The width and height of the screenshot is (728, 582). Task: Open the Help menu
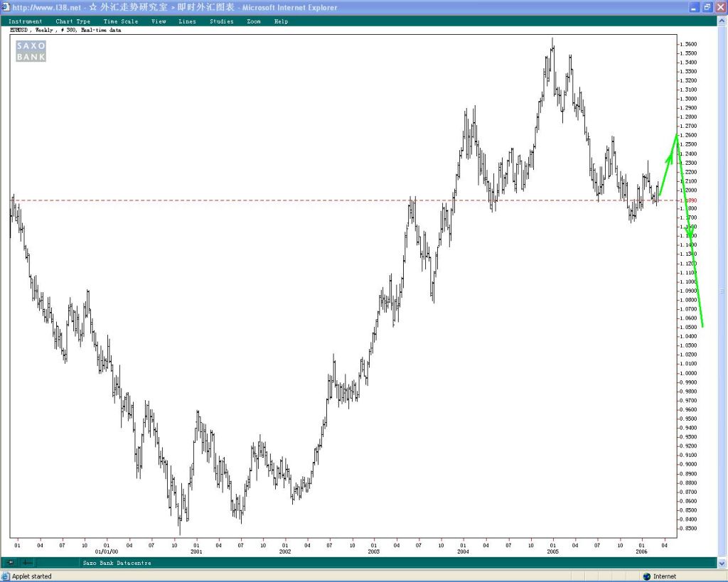[x=281, y=21]
